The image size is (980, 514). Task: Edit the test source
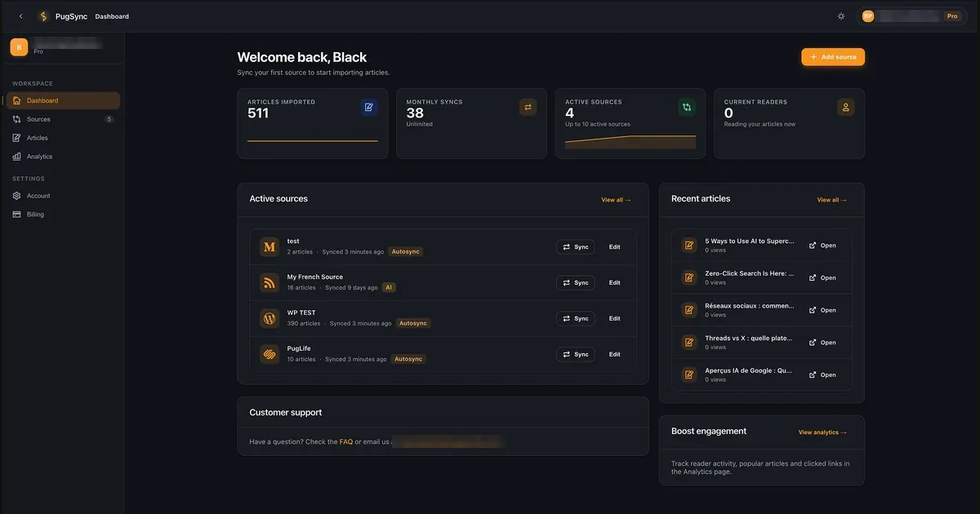coord(615,247)
